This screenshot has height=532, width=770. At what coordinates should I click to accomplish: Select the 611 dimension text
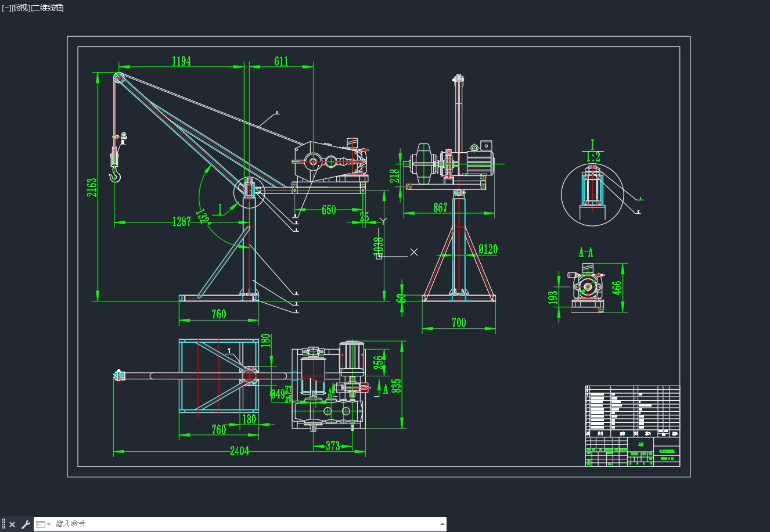coord(281,62)
